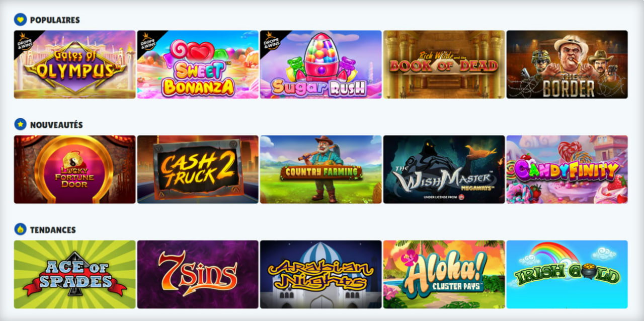The height and width of the screenshot is (321, 644).
Task: Select the Sugar Rush game tile
Action: click(x=321, y=64)
